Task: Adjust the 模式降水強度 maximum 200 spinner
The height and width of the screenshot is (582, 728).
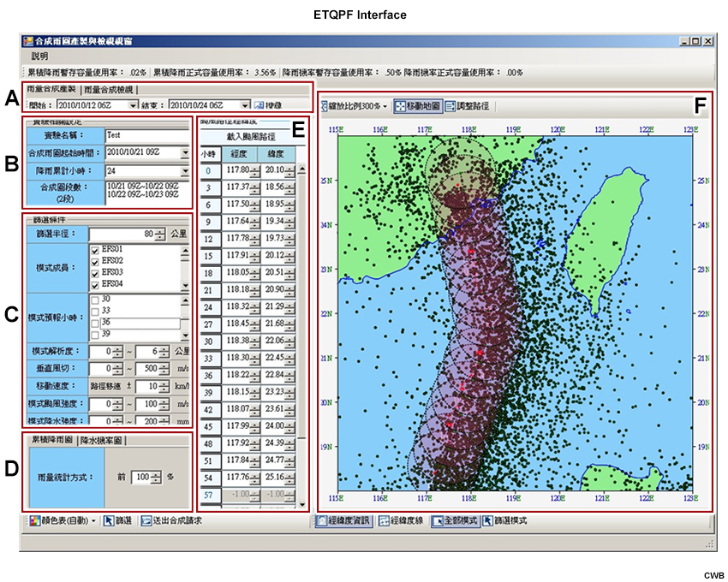Action: coord(164,420)
